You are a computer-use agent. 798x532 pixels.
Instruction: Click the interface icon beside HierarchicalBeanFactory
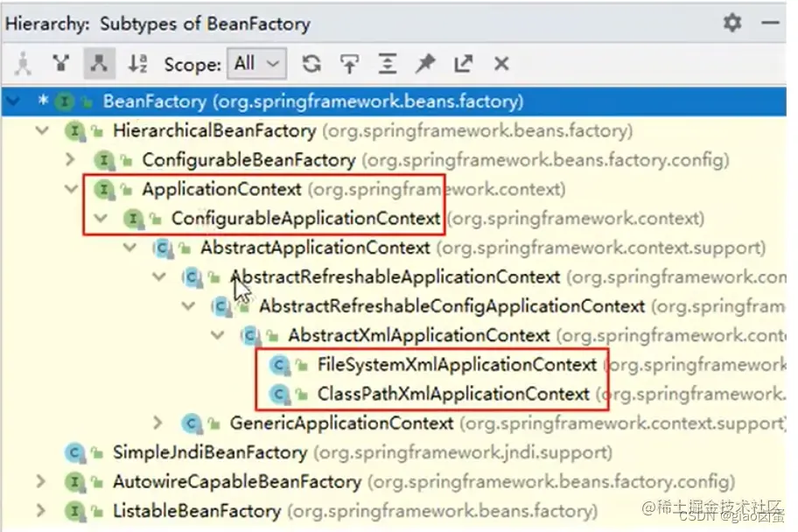pos(74,131)
